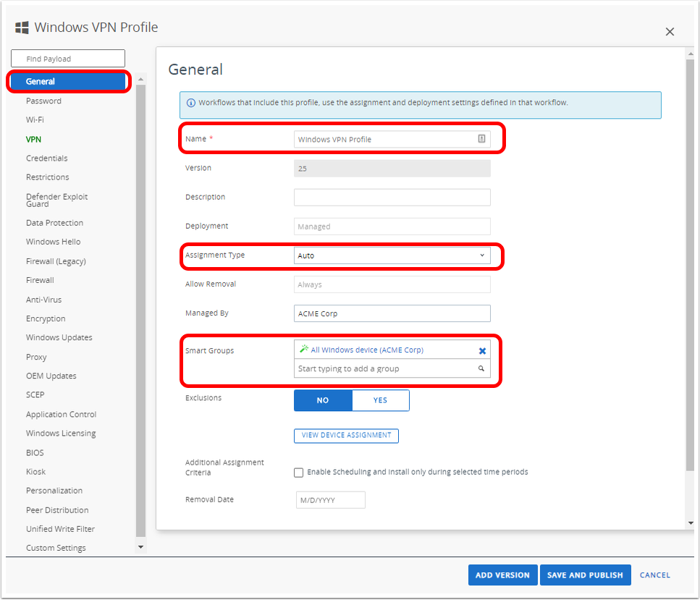
Task: Click the Add Version button
Action: point(502,575)
